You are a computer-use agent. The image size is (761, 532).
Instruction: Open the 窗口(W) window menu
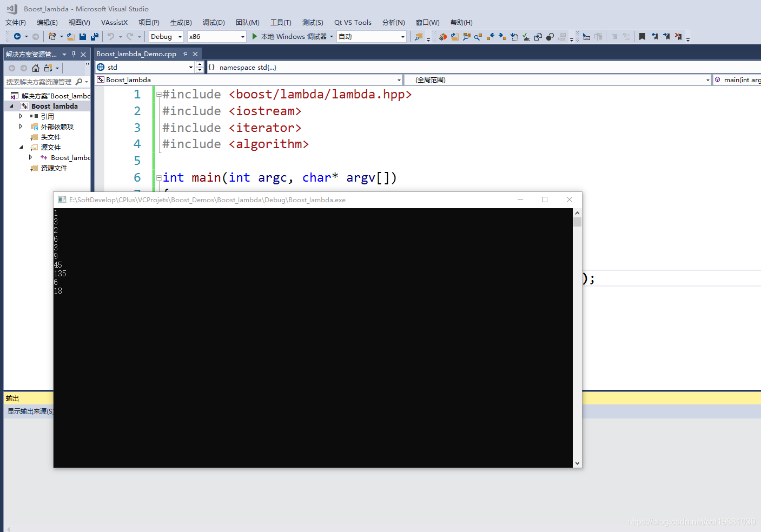click(x=427, y=22)
